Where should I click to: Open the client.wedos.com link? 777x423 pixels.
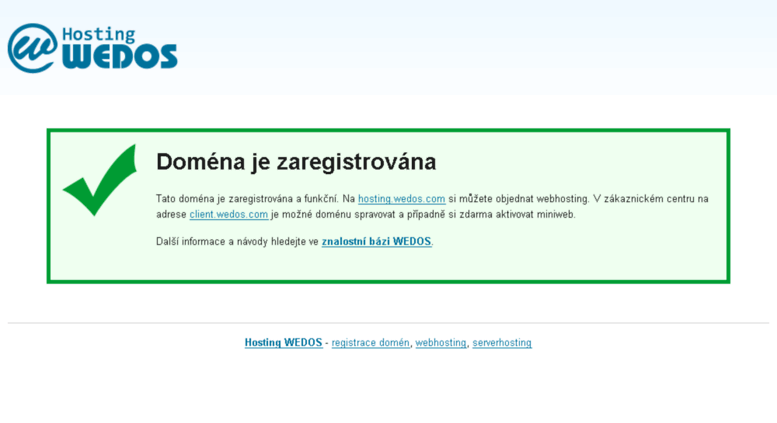228,214
